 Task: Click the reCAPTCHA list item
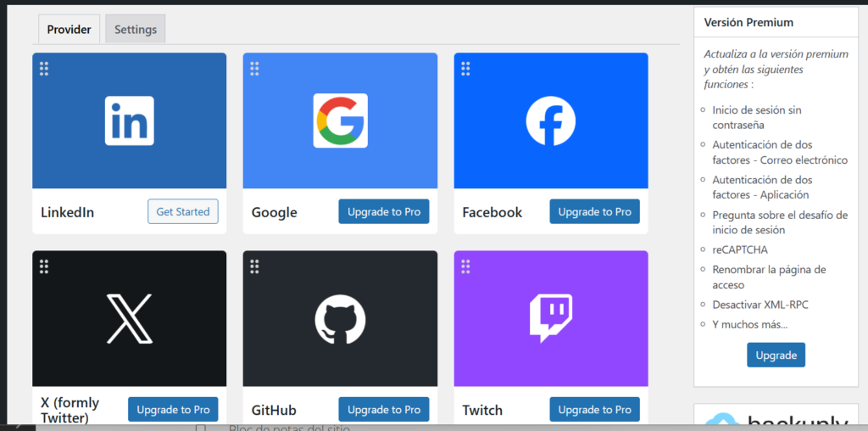(x=740, y=249)
